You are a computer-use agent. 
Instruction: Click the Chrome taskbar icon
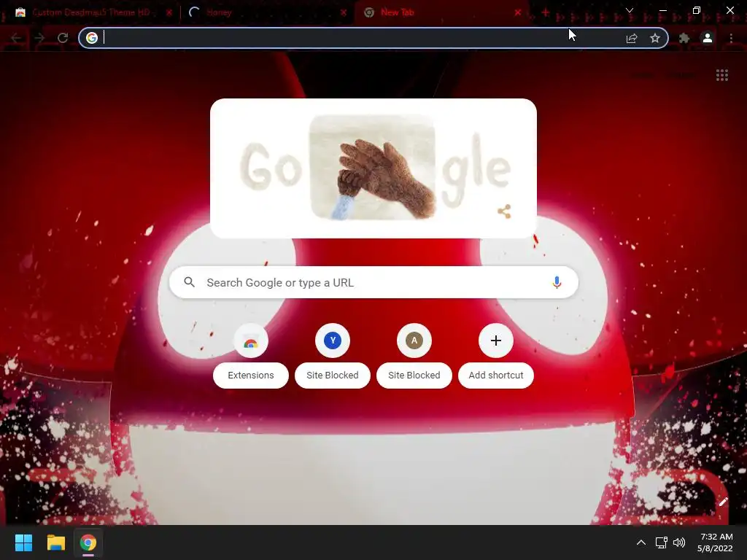click(x=88, y=542)
